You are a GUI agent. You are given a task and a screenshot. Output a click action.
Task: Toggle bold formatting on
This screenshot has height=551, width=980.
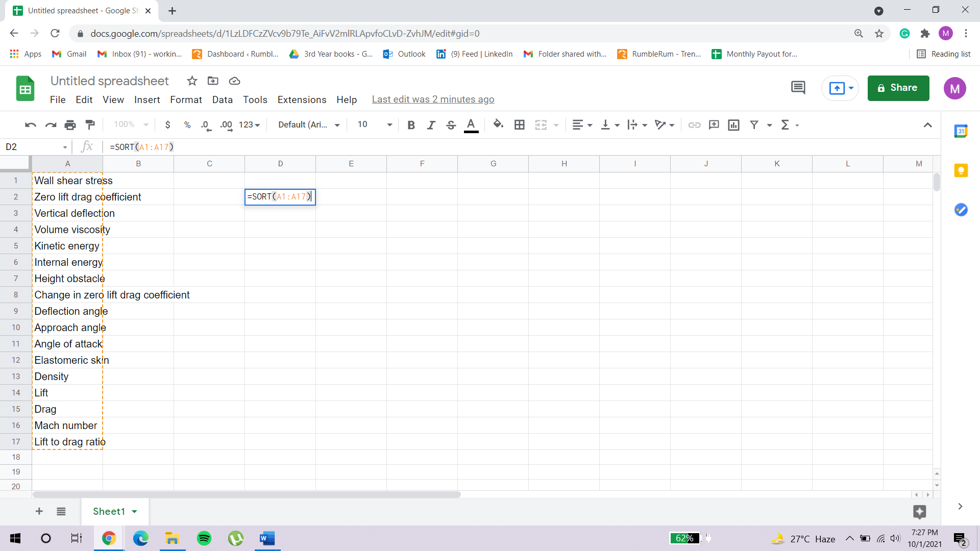coord(411,124)
